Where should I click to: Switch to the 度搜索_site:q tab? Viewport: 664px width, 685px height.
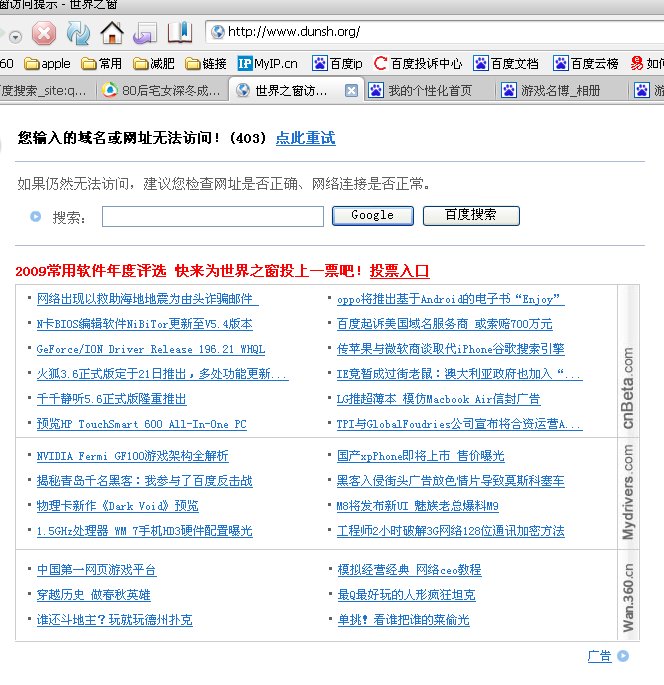click(x=46, y=90)
